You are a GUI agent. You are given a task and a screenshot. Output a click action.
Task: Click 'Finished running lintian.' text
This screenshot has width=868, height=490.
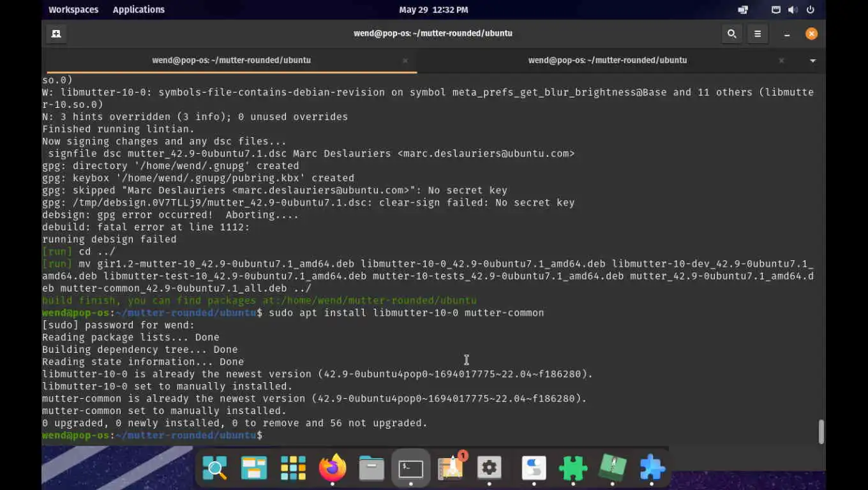[119, 129]
